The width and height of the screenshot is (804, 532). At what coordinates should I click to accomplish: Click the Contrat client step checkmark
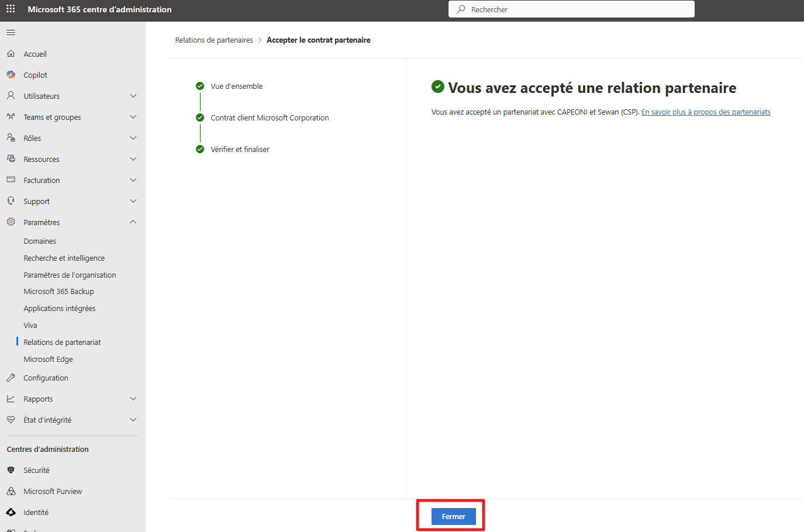200,118
